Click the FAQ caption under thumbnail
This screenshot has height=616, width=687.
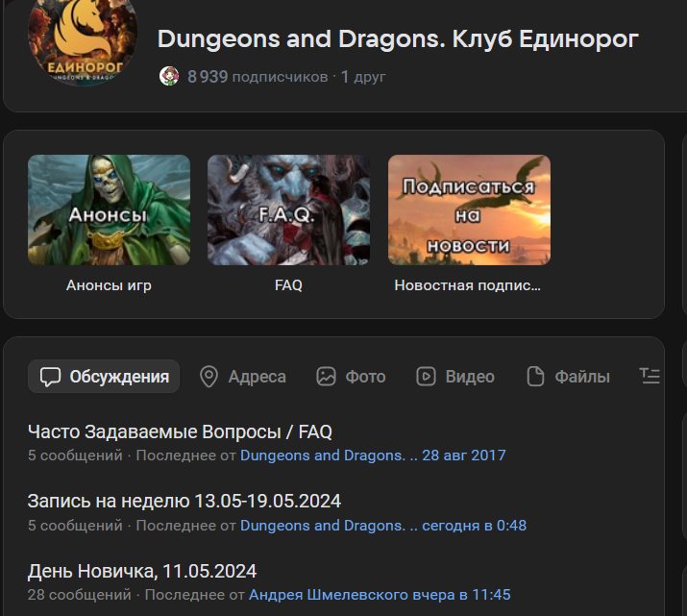pyautogui.click(x=288, y=285)
